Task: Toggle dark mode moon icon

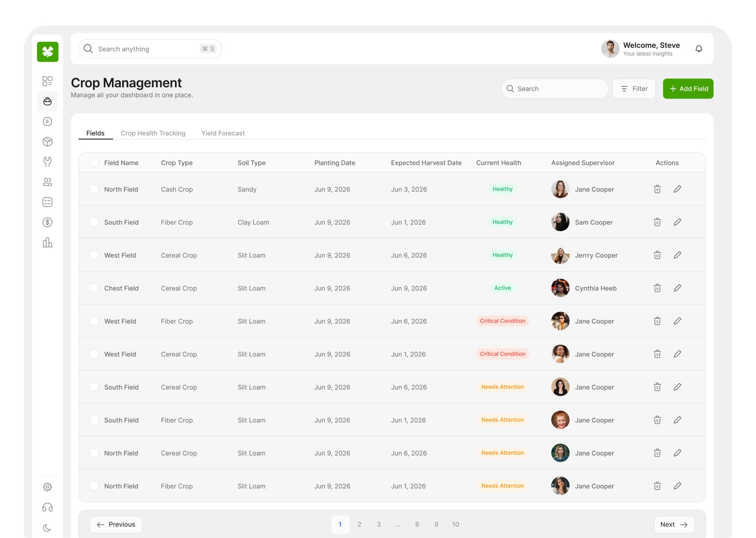Action: 47,527
